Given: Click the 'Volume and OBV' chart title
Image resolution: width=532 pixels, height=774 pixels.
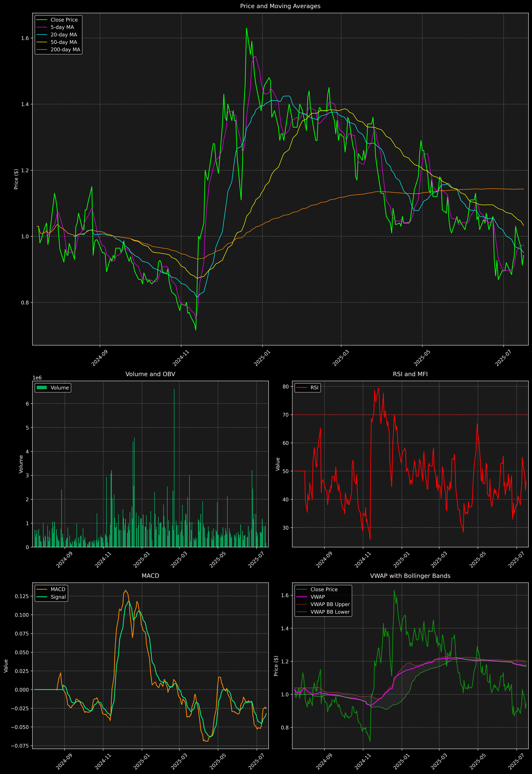Looking at the screenshot, I should click(x=150, y=374).
